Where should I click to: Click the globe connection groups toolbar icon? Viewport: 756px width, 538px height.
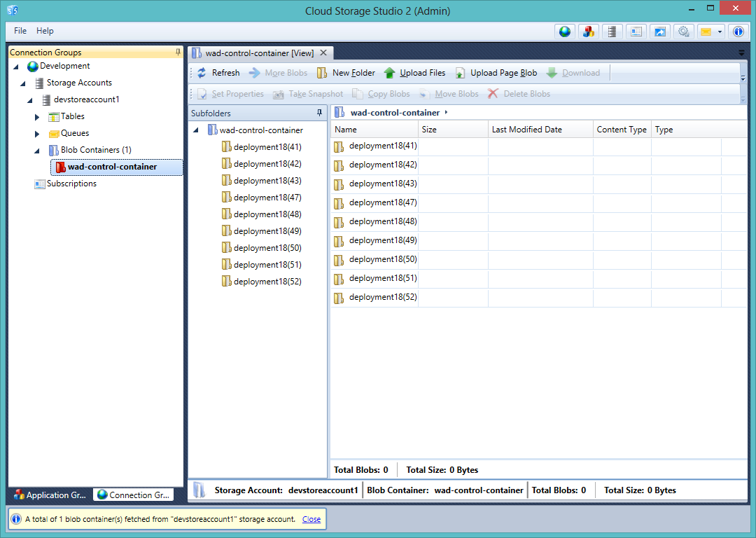click(565, 32)
